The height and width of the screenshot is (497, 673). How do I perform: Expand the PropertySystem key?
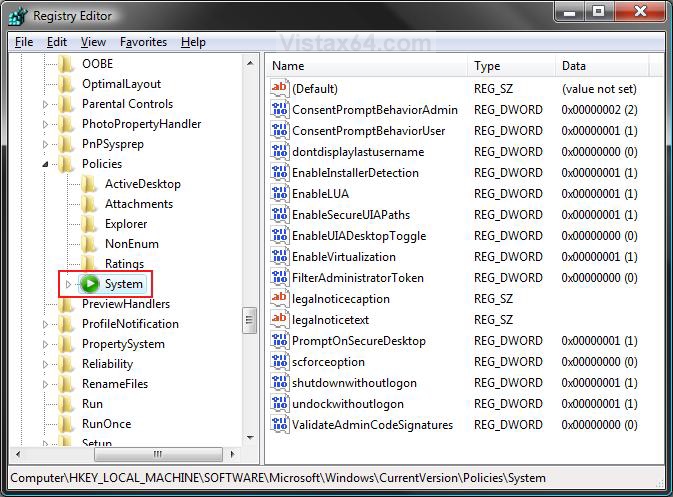45,344
